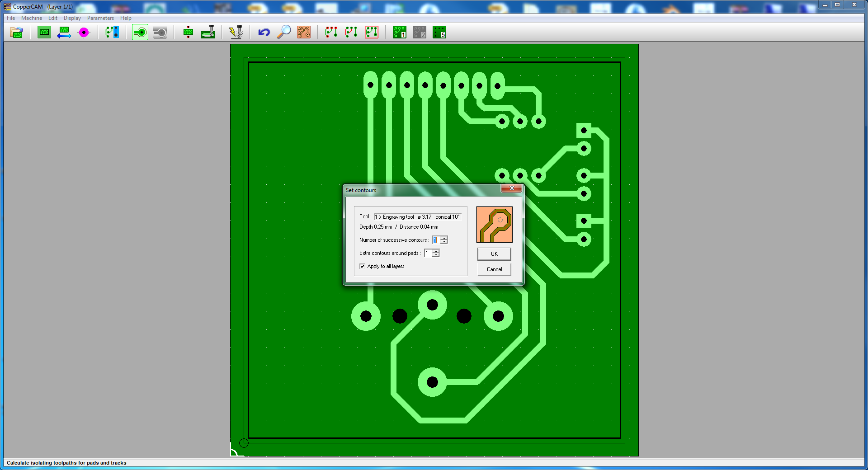Screen dimensions: 868x470
Task: Open a circuit file in CopperCAM
Action: 16,32
